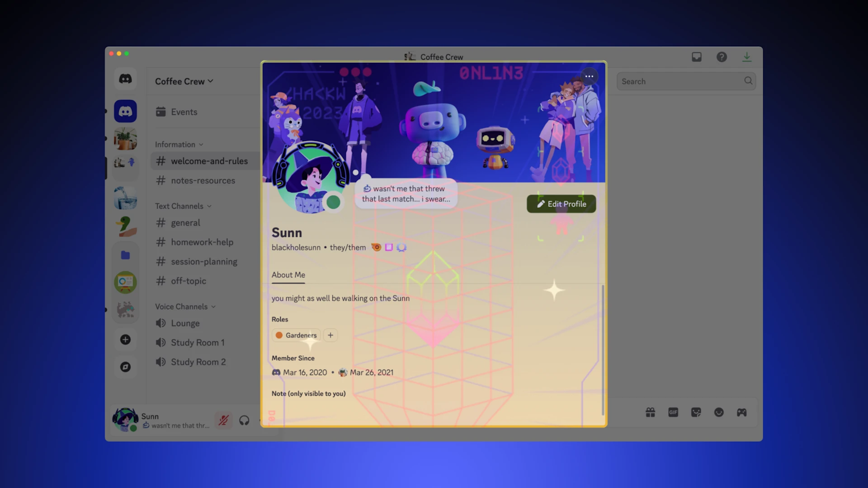Add a role with the plus button

point(330,335)
